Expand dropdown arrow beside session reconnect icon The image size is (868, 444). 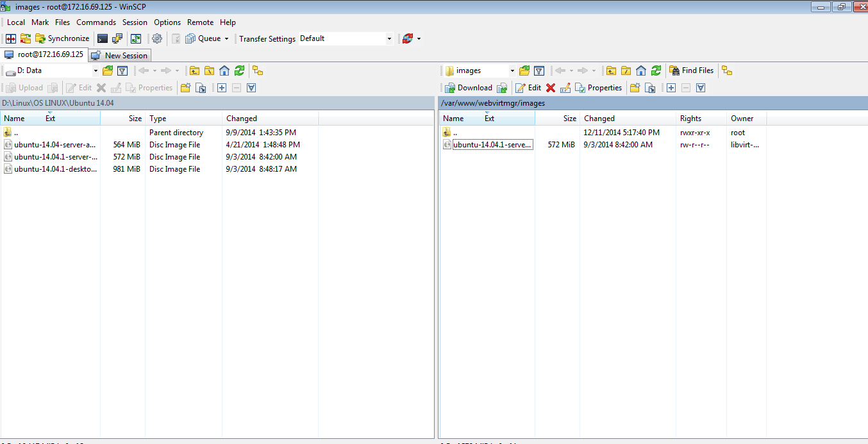[x=419, y=38]
